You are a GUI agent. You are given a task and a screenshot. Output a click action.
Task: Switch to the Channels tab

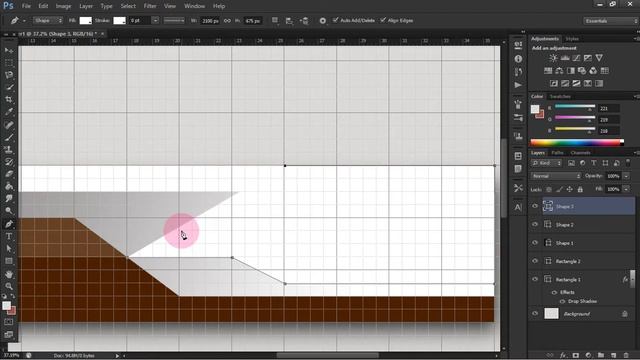point(580,153)
